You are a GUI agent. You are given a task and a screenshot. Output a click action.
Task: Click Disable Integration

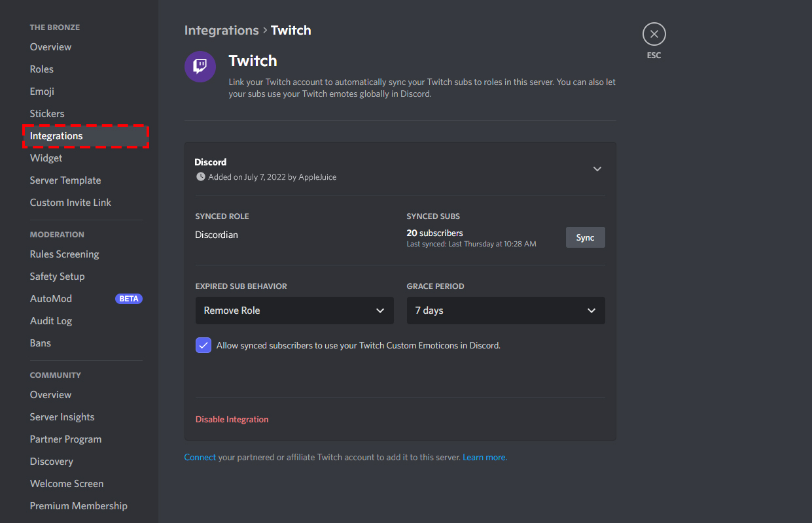tap(232, 419)
